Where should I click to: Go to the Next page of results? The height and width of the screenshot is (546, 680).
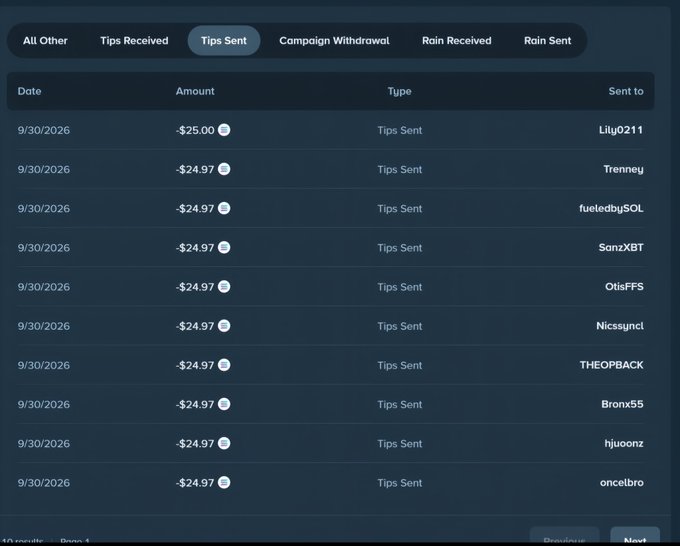635,536
